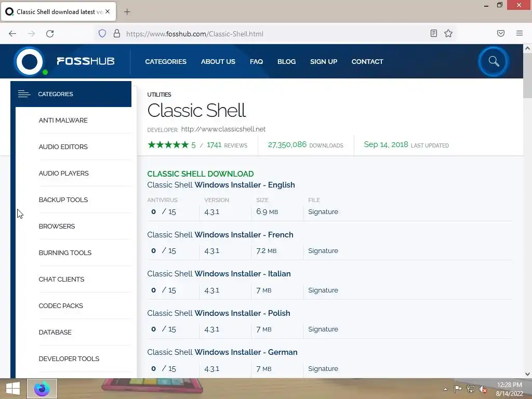Open Signature for German installer
This screenshot has height=399, width=532.
323,368
